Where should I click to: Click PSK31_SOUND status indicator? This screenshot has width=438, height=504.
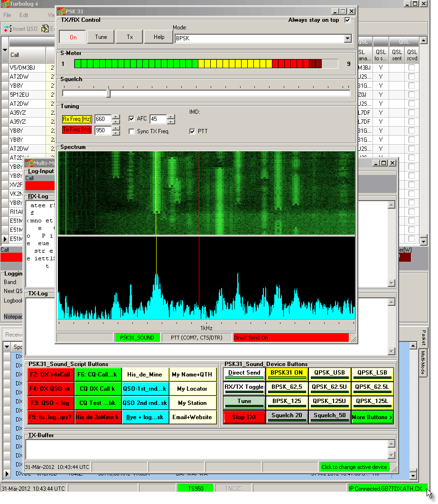137,338
